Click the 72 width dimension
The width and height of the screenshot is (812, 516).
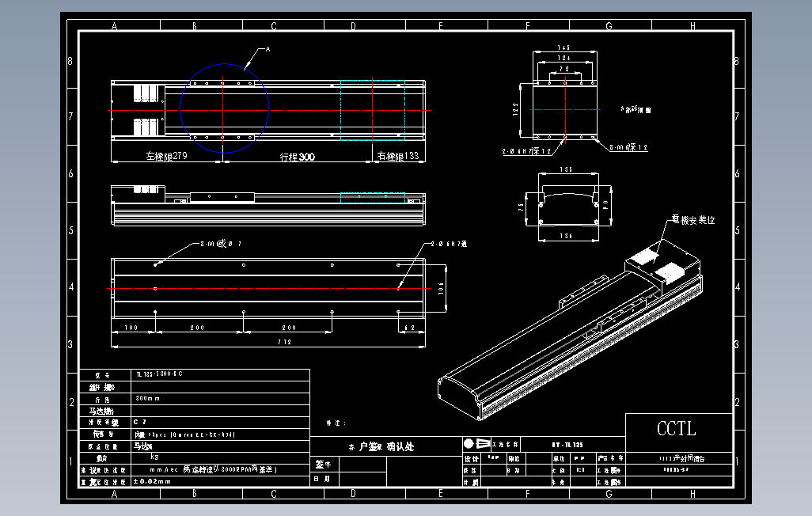(564, 69)
